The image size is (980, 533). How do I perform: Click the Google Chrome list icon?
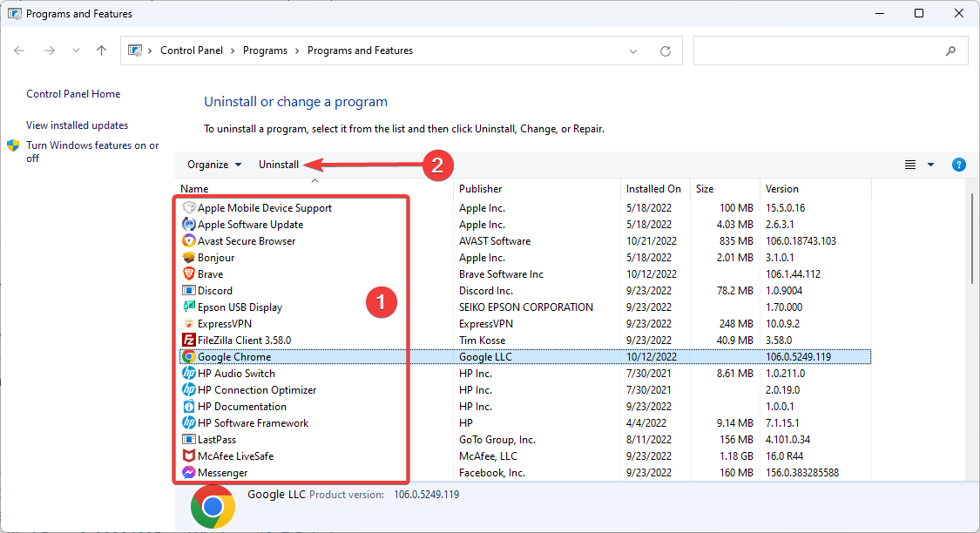point(189,357)
